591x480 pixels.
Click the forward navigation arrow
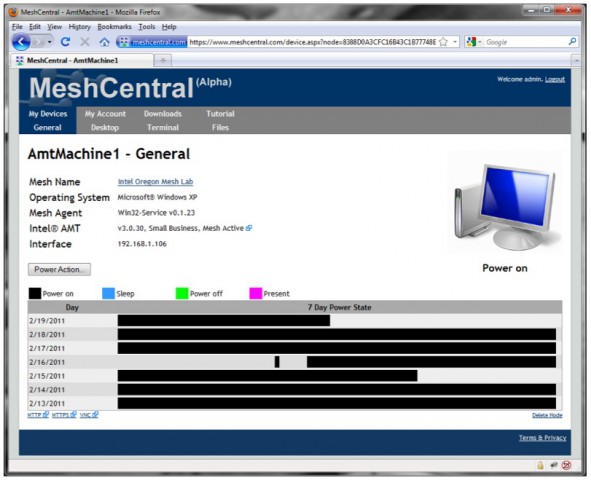tap(38, 42)
